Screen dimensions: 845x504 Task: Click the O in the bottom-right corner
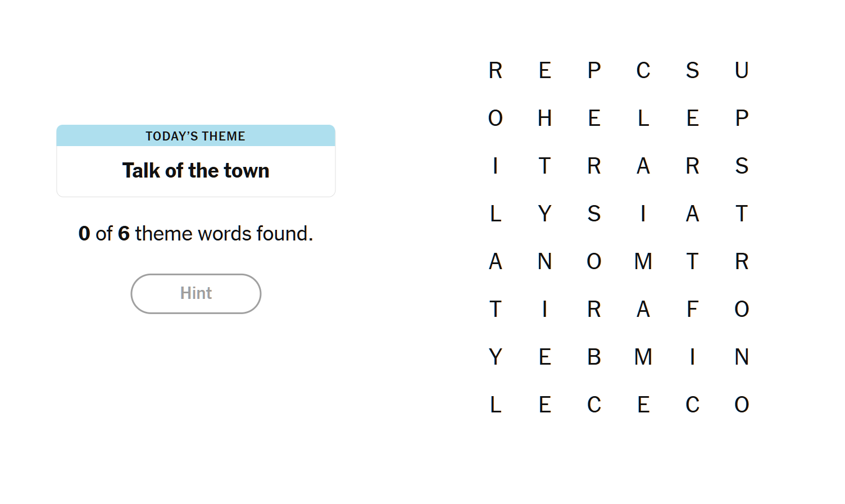click(x=742, y=405)
